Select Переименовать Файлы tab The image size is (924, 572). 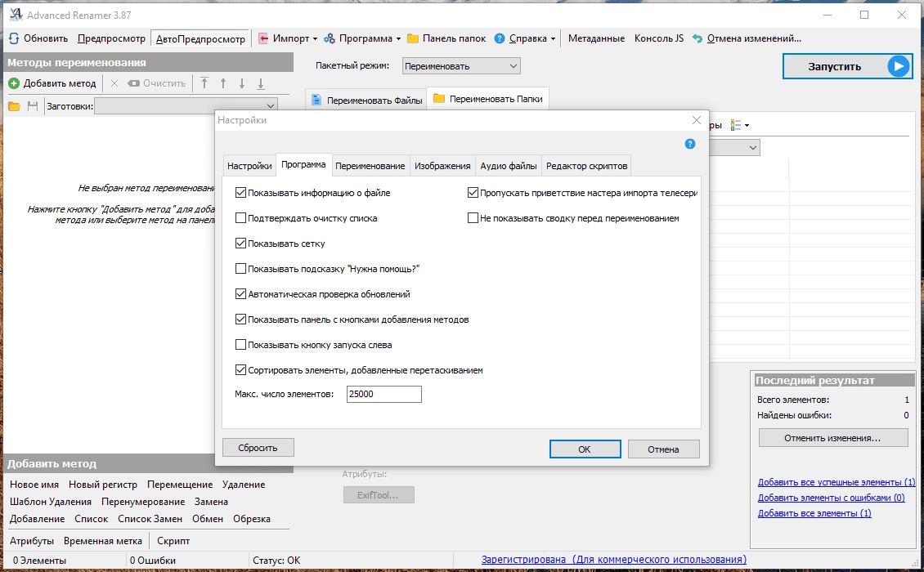366,101
